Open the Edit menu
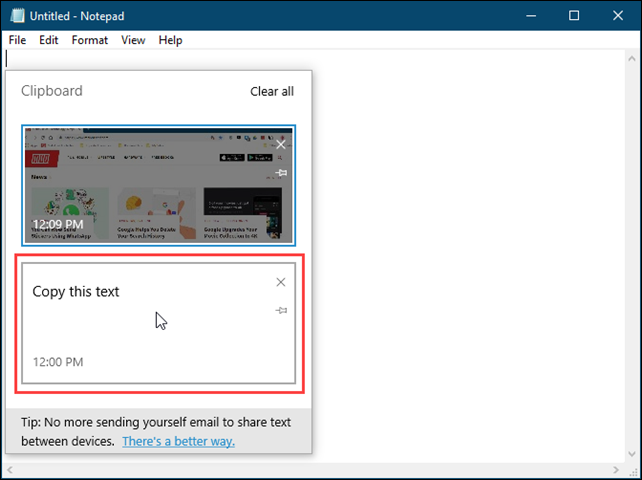The height and width of the screenshot is (480, 642). [49, 40]
